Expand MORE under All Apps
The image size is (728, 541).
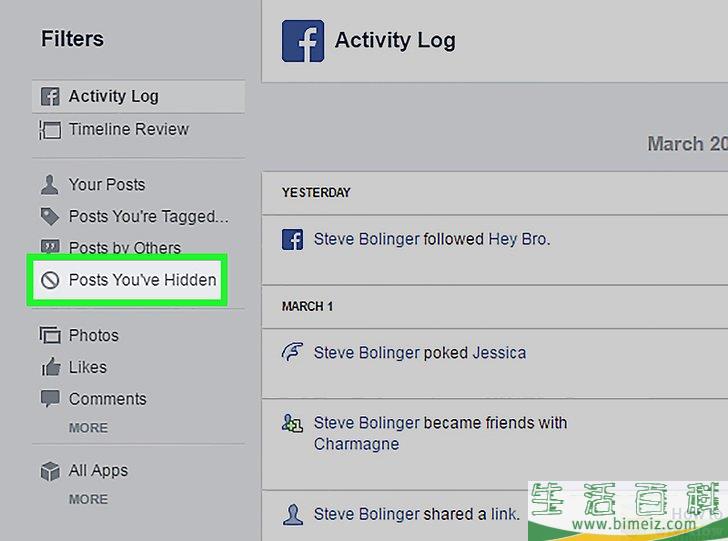(x=88, y=499)
